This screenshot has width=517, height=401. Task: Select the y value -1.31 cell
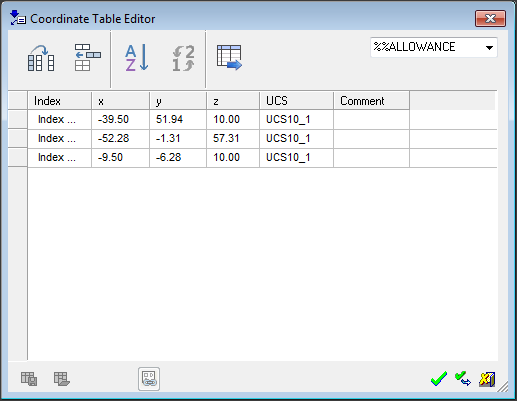[x=178, y=138]
